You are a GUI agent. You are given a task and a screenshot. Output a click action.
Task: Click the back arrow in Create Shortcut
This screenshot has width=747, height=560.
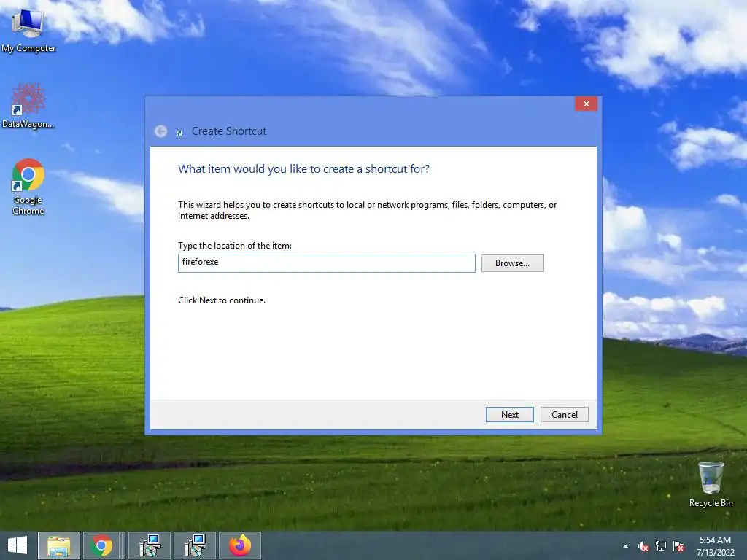point(161,131)
